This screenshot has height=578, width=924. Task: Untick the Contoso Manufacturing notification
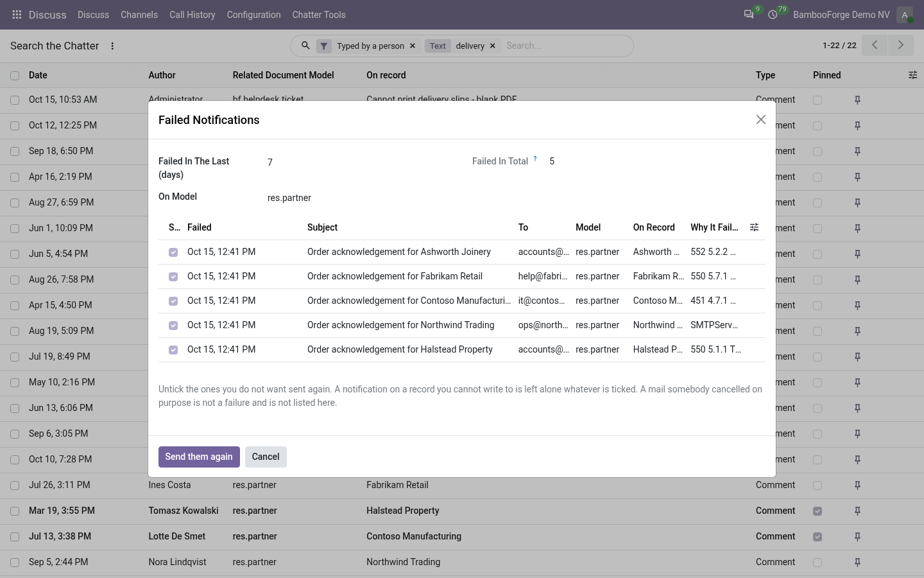tap(173, 301)
